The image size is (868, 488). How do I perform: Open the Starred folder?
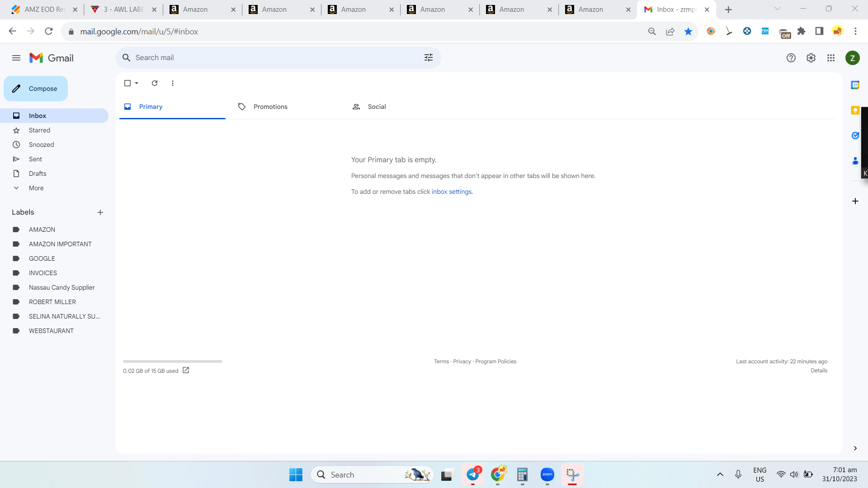pos(54,130)
